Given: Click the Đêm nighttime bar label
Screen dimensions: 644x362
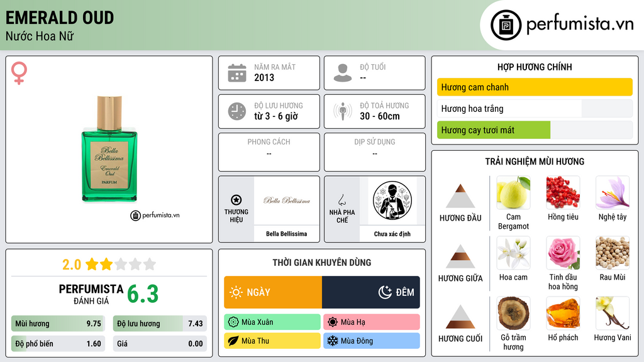Looking at the screenshot, I should pyautogui.click(x=405, y=292).
